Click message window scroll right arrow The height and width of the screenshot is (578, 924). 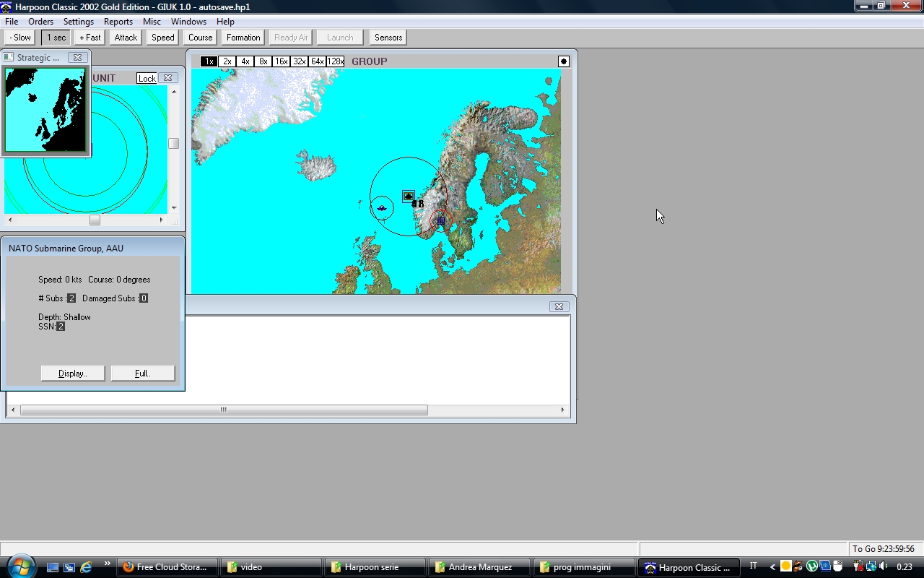click(x=562, y=410)
